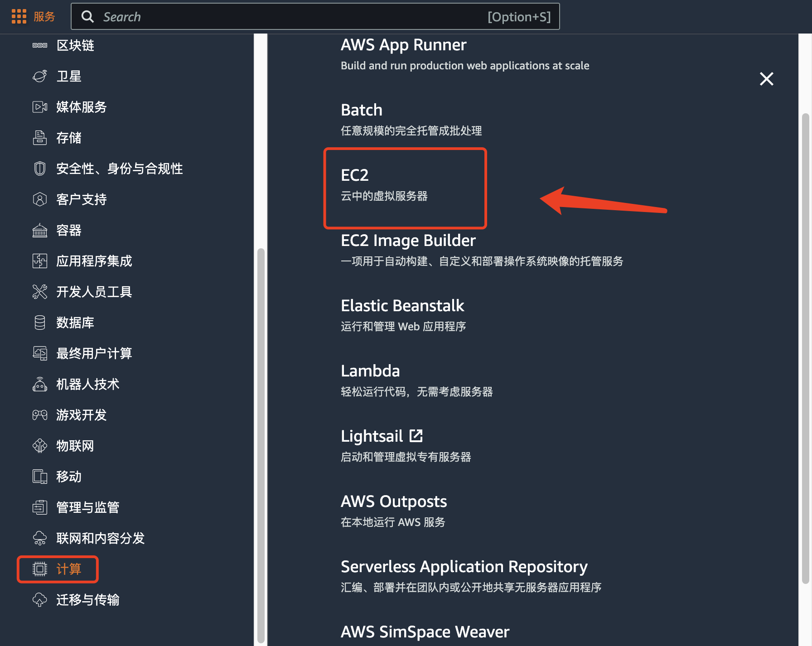812x646 pixels.
Task: Select the 迁移与传输 category
Action: click(88, 600)
